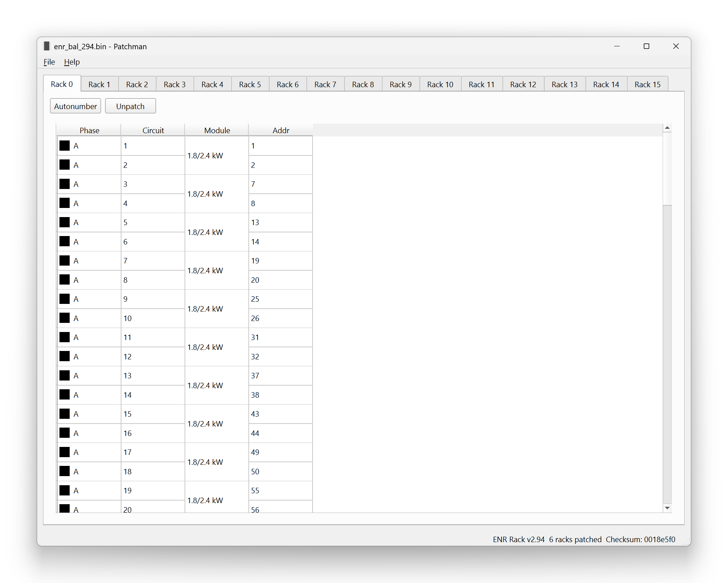
Task: Switch to the Rack 4 tab
Action: (212, 84)
